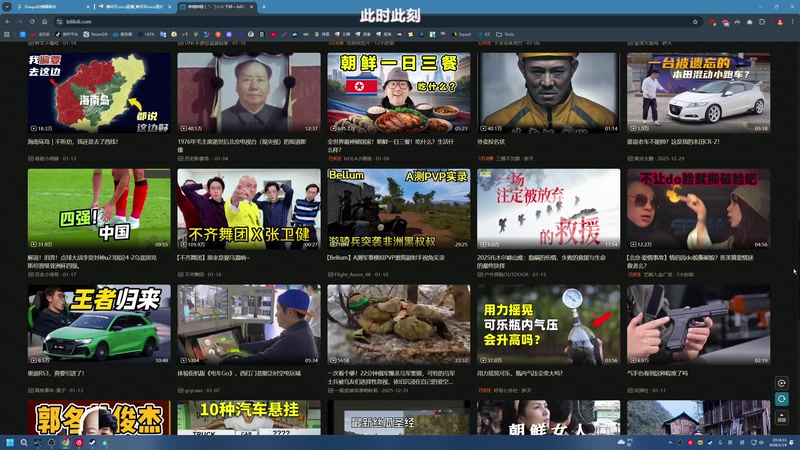Bookmark this page with the star icon
800x450 pixels.
pyautogui.click(x=695, y=22)
